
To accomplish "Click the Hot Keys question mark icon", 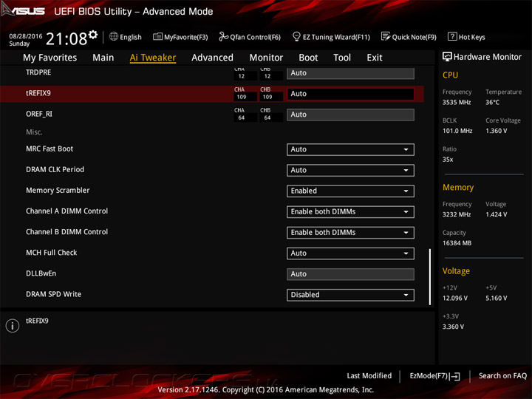I will click(452, 36).
